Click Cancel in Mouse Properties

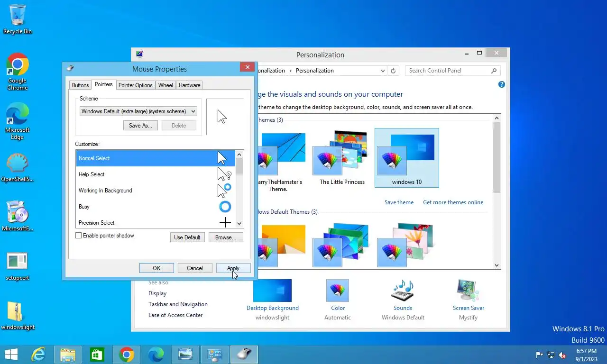coord(195,268)
